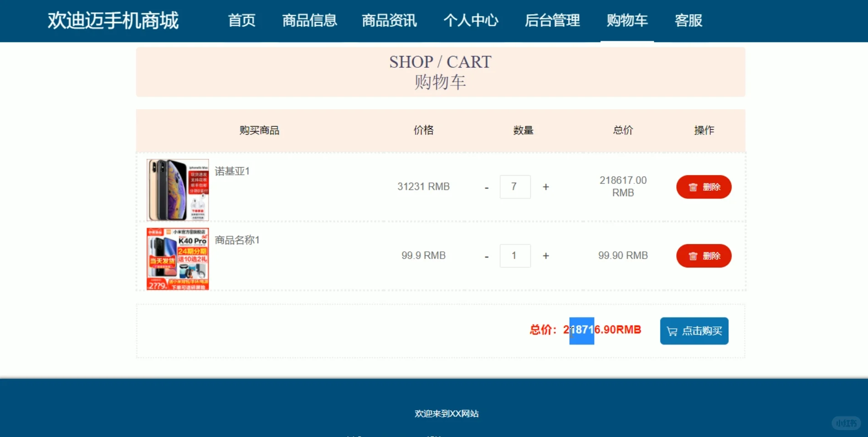Select the plus icon beside 诺基亚1 quantity

[545, 187]
